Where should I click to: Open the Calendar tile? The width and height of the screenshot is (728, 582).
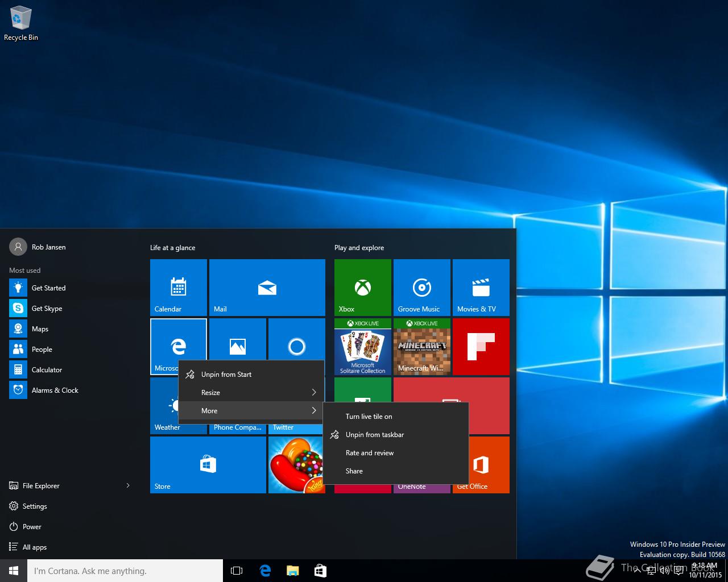[179, 288]
